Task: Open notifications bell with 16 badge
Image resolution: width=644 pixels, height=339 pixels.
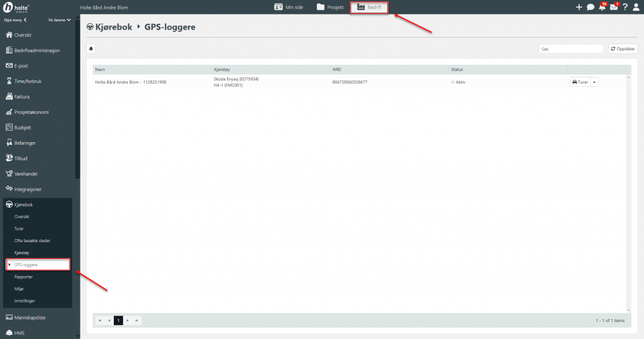Action: click(602, 7)
